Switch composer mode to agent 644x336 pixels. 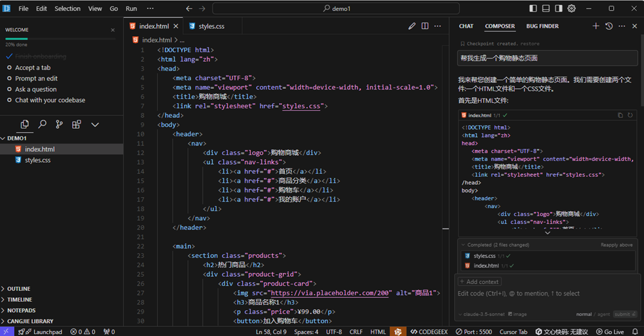(x=603, y=314)
